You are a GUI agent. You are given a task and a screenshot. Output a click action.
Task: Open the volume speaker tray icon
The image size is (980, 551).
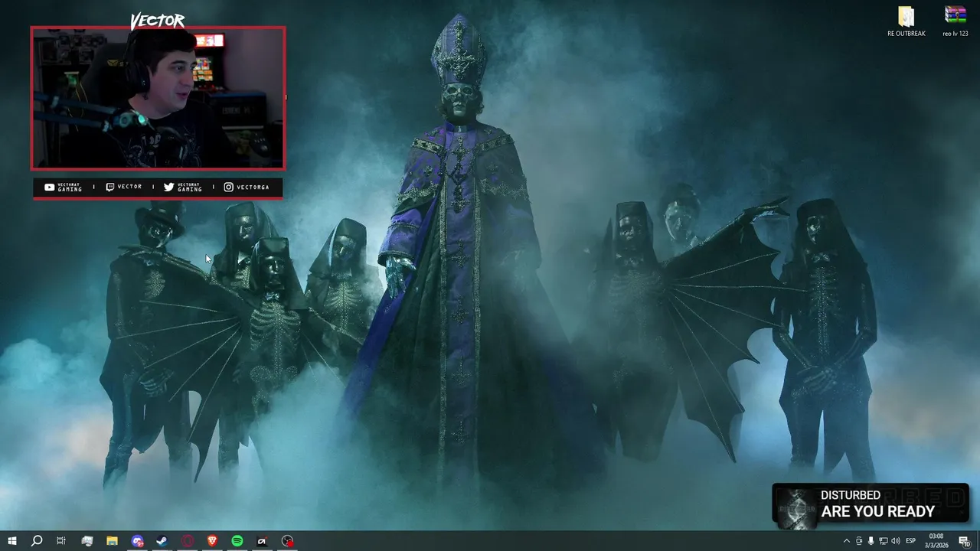pos(895,541)
